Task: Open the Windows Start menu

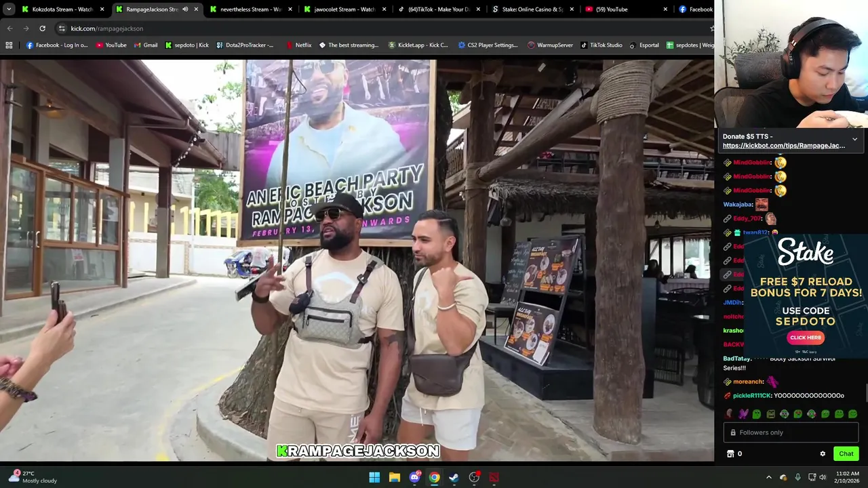Action: tap(374, 477)
